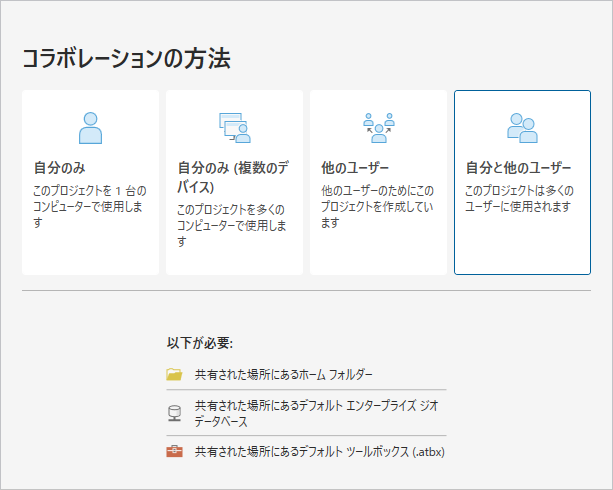The image size is (613, 490).
Task: Choose the 他のユーザー option title
Action: pyautogui.click(x=355, y=168)
